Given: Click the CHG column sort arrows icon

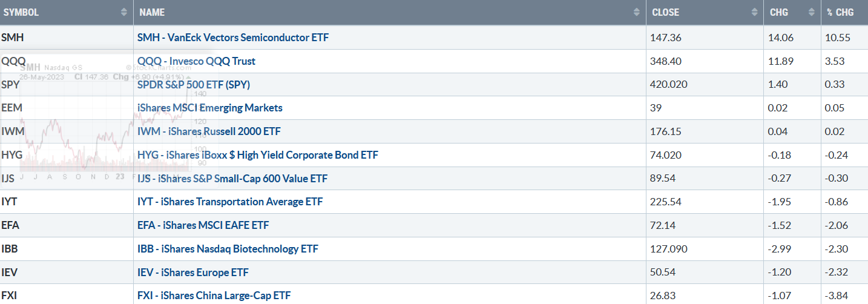Looking at the screenshot, I should [x=811, y=12].
